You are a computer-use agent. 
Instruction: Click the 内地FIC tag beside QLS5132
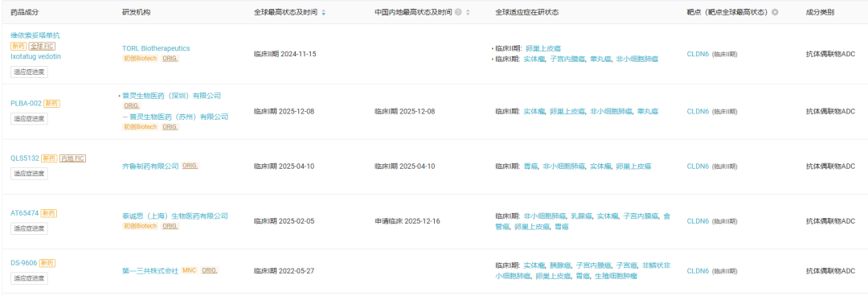point(72,158)
